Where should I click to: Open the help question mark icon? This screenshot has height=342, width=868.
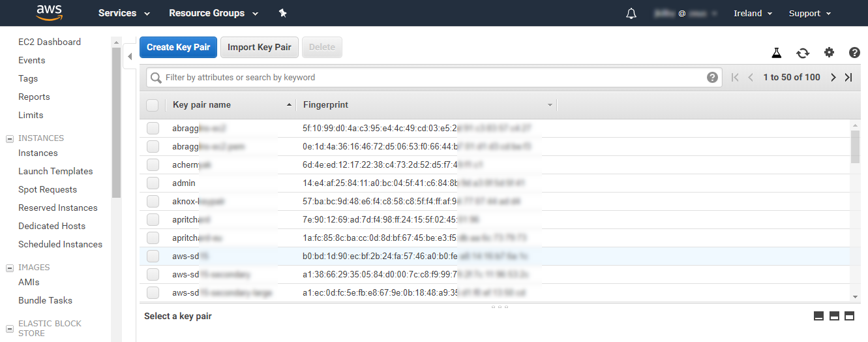click(854, 53)
